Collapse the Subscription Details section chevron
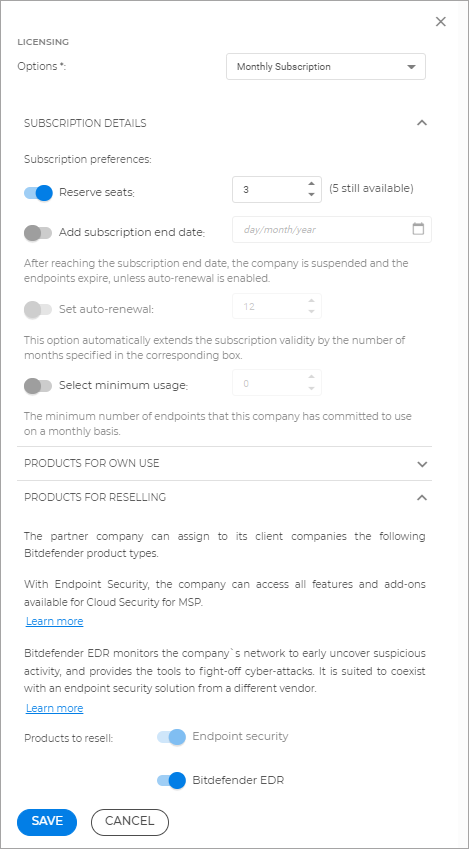Image resolution: width=469 pixels, height=849 pixels. 422,123
